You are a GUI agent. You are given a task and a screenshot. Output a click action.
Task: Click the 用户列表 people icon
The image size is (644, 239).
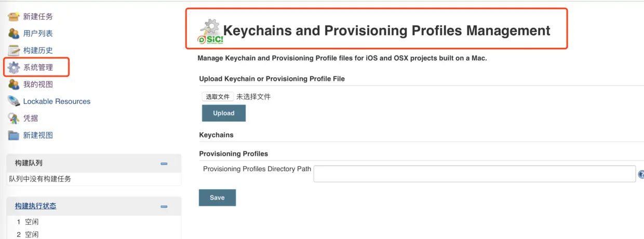pyautogui.click(x=14, y=34)
